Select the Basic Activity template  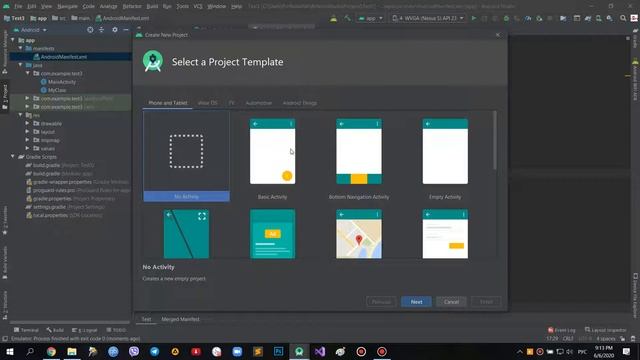click(272, 156)
